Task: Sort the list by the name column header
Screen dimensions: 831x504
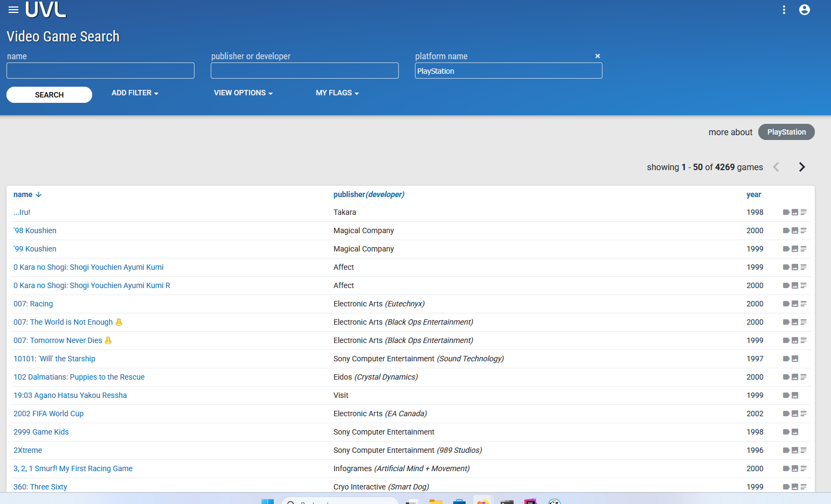Action: [27, 194]
